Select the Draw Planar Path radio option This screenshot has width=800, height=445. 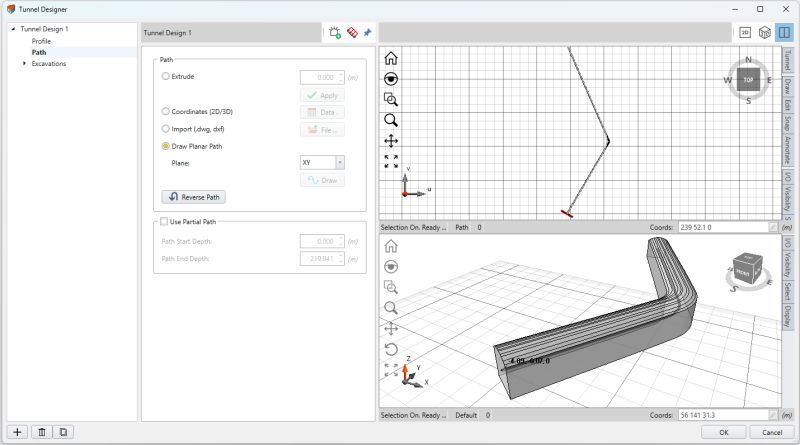[165, 146]
